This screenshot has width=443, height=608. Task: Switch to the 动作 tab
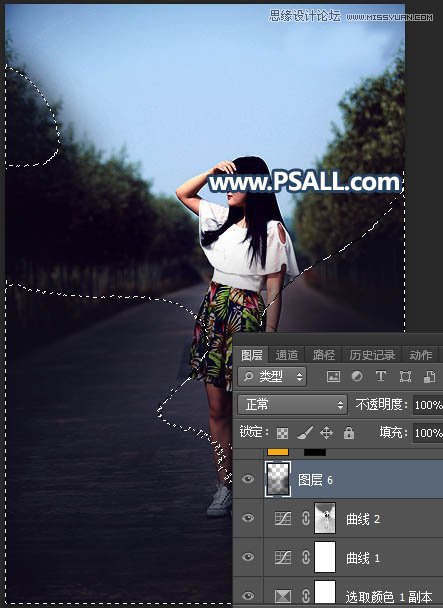(x=421, y=355)
